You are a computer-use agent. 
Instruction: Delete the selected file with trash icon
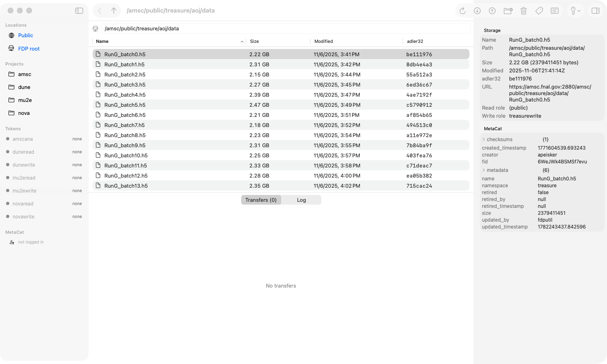[x=524, y=11]
